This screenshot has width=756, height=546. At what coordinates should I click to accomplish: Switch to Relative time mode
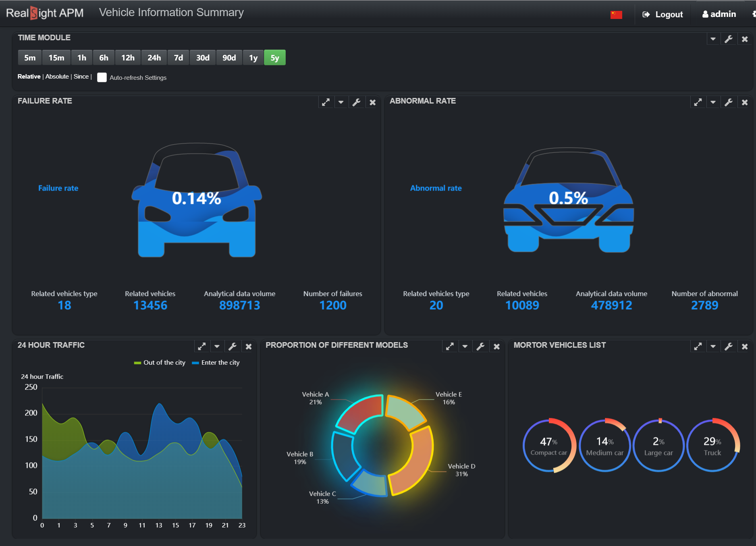click(x=29, y=77)
